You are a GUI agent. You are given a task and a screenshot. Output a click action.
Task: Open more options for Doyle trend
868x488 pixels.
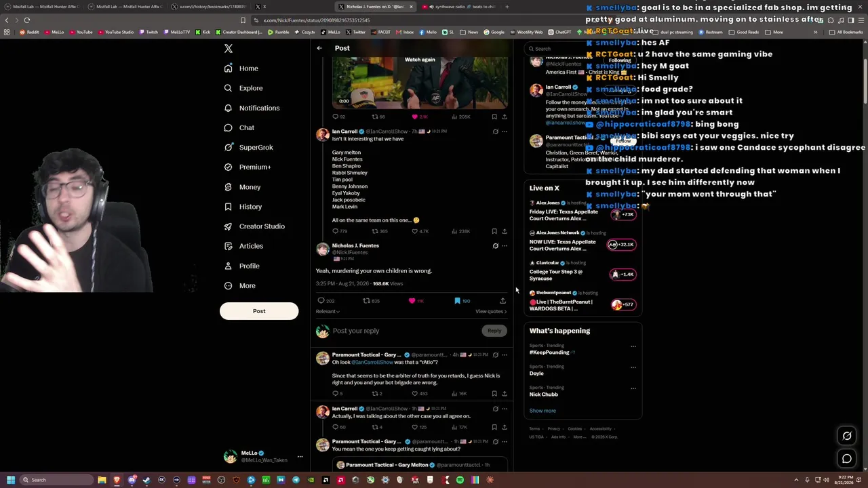(x=633, y=367)
